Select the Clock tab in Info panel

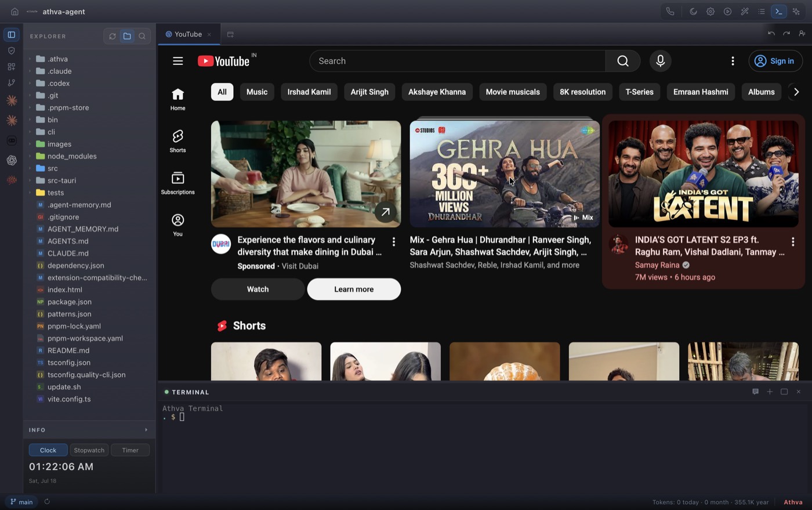[48, 450]
